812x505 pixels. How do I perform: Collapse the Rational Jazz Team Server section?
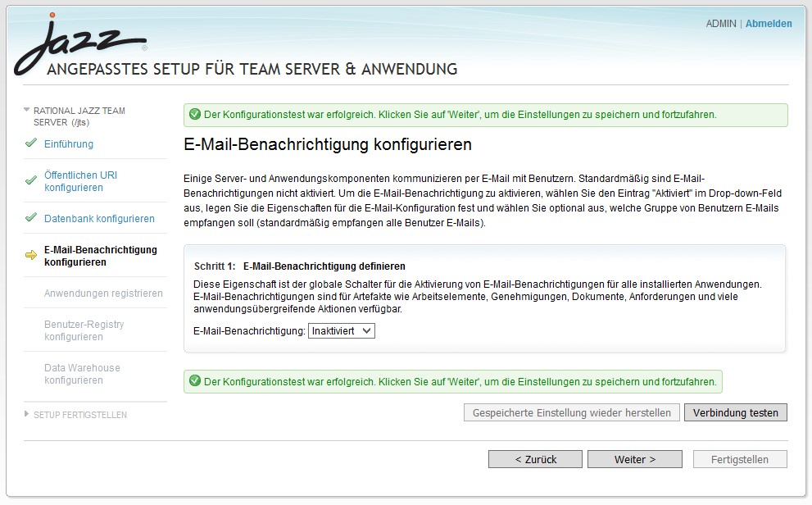27,110
